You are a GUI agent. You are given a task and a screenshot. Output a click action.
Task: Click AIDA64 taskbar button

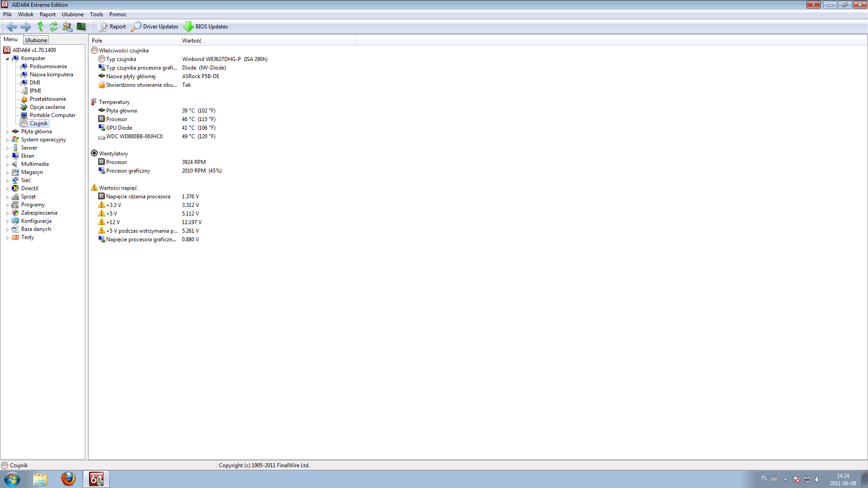[96, 479]
